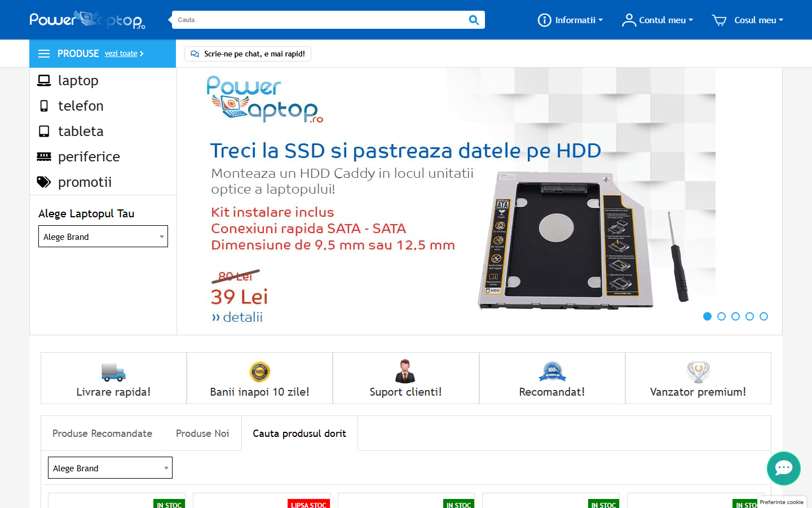Expand the Contul meu dropdown

tap(657, 20)
